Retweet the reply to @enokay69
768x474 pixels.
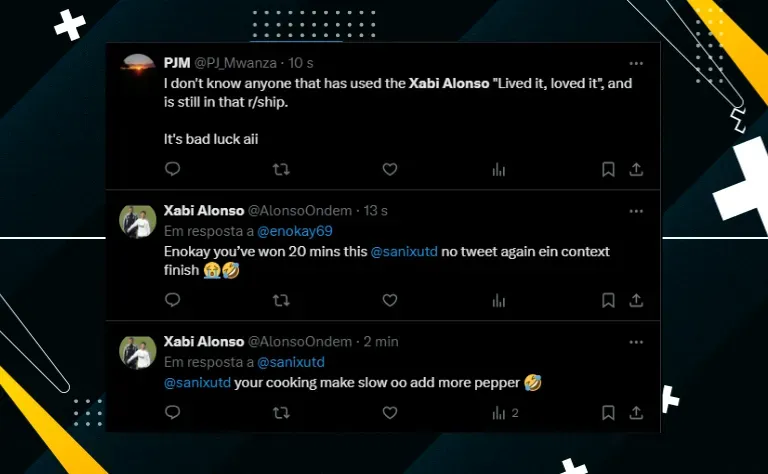(281, 300)
